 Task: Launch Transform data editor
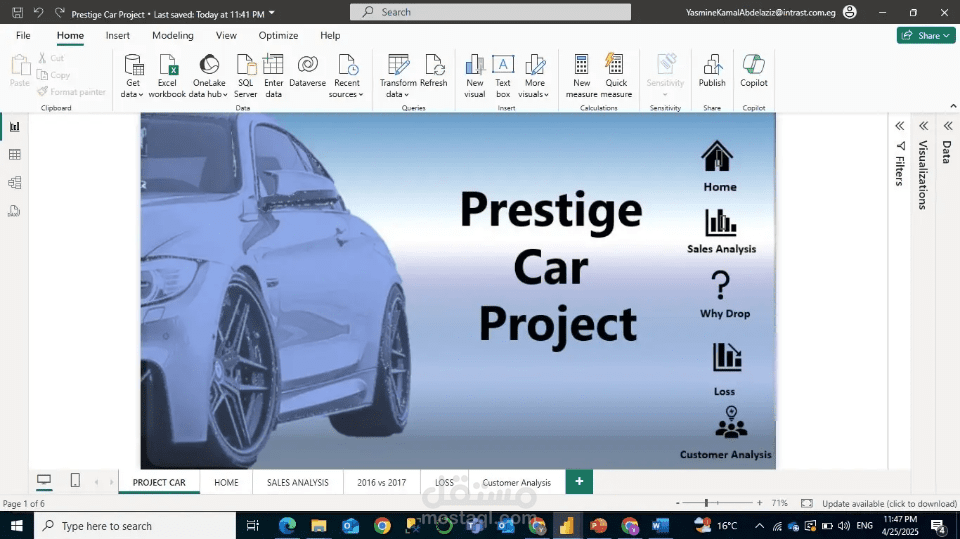click(398, 76)
